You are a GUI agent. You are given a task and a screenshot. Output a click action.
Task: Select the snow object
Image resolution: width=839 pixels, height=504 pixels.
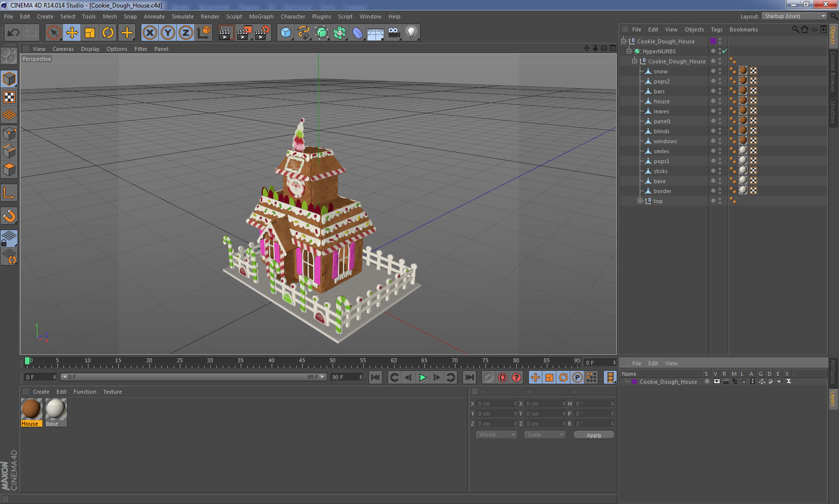coord(660,71)
